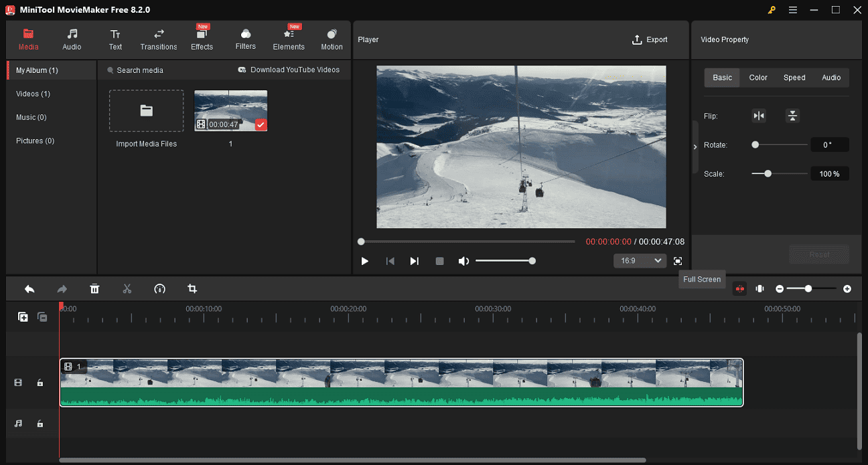
Task: Delete the selected clip
Action: (x=94, y=289)
